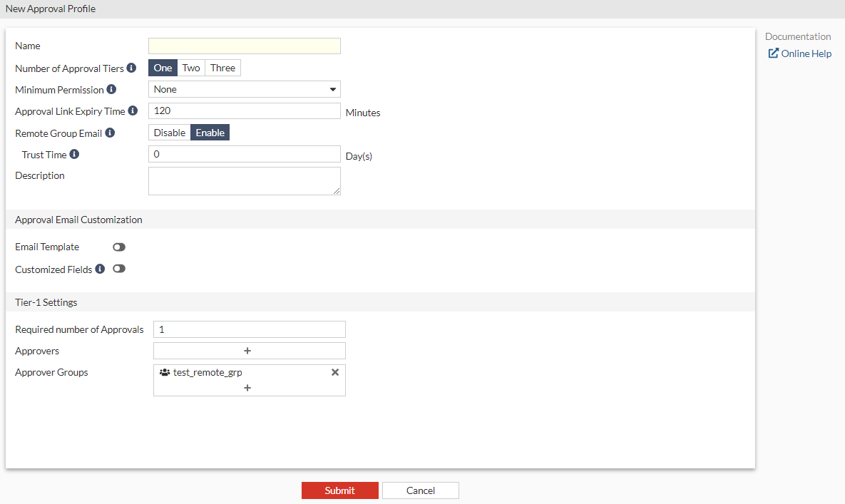Disable Remote Group Email
Image resolution: width=845 pixels, height=504 pixels.
[169, 132]
